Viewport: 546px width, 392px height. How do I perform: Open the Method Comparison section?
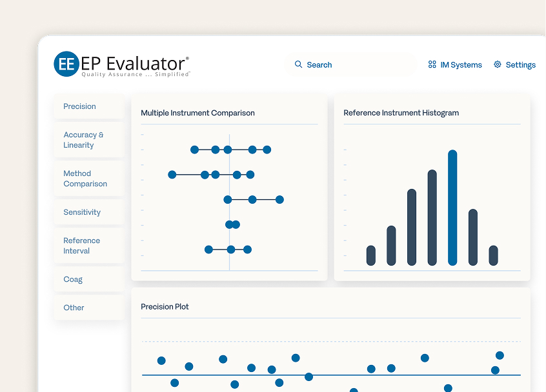click(x=85, y=179)
